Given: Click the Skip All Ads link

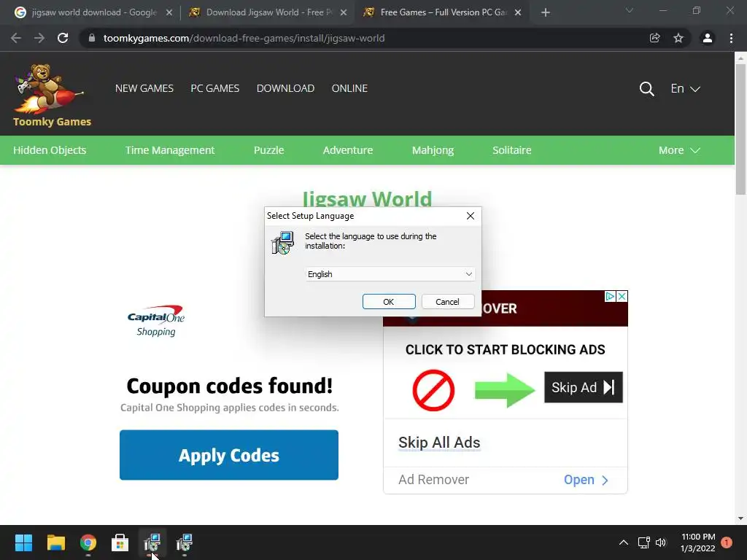Looking at the screenshot, I should pyautogui.click(x=439, y=443).
